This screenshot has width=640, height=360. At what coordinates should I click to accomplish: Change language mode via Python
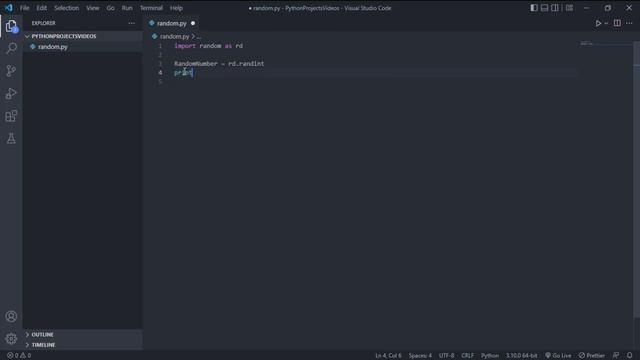coord(490,356)
